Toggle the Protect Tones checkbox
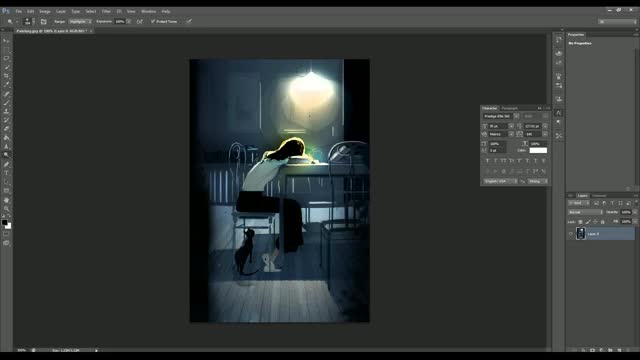The image size is (640, 360). tap(153, 21)
